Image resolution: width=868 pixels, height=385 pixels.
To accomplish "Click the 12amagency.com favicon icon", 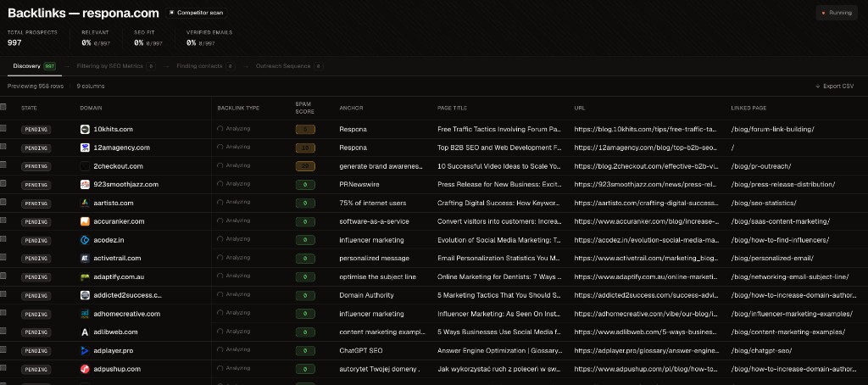I will coord(85,148).
